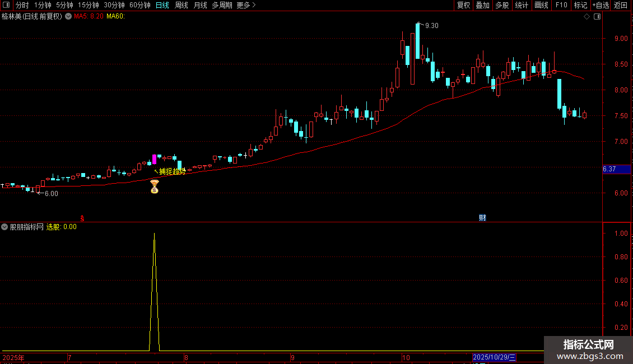Click the 标记 mark button
The width and height of the screenshot is (633, 364).
coord(580,5)
